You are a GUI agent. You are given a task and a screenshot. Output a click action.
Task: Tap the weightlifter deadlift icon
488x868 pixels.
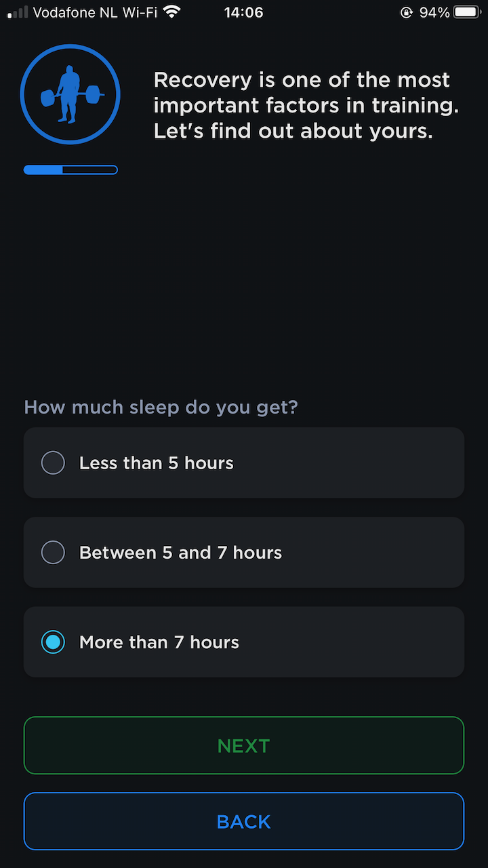pyautogui.click(x=70, y=94)
